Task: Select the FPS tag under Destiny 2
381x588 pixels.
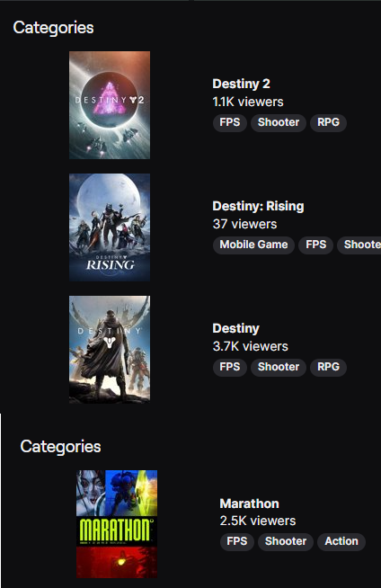Action: pos(230,122)
